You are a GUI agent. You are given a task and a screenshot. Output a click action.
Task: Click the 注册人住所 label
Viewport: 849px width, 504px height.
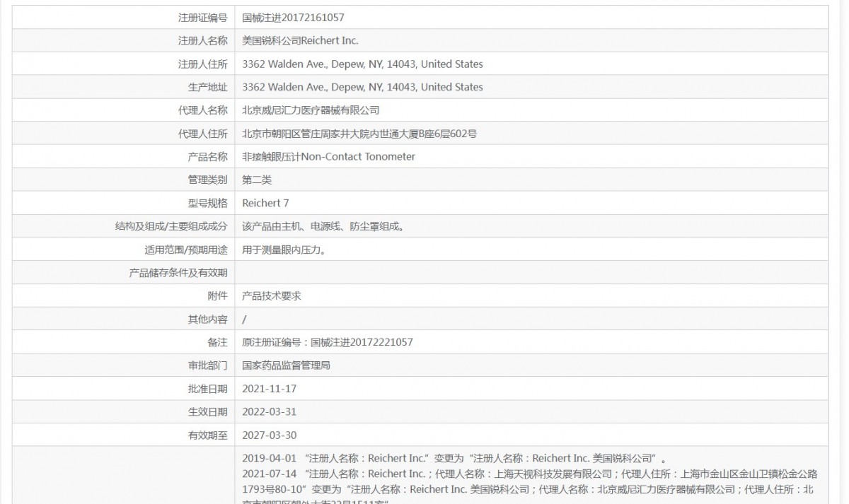(203, 64)
